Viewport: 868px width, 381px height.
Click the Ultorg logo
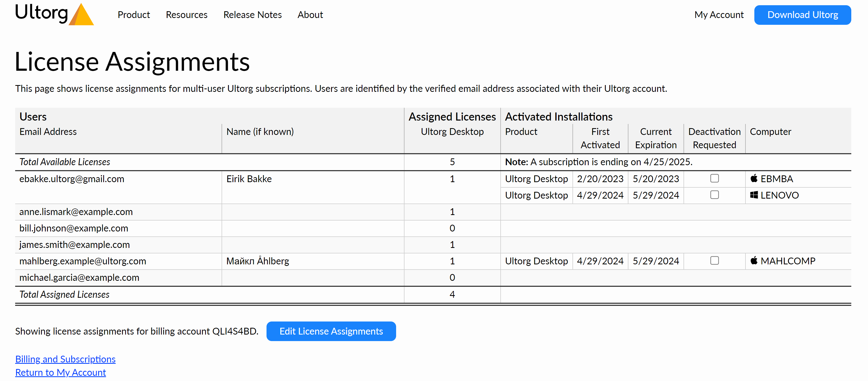[54, 14]
